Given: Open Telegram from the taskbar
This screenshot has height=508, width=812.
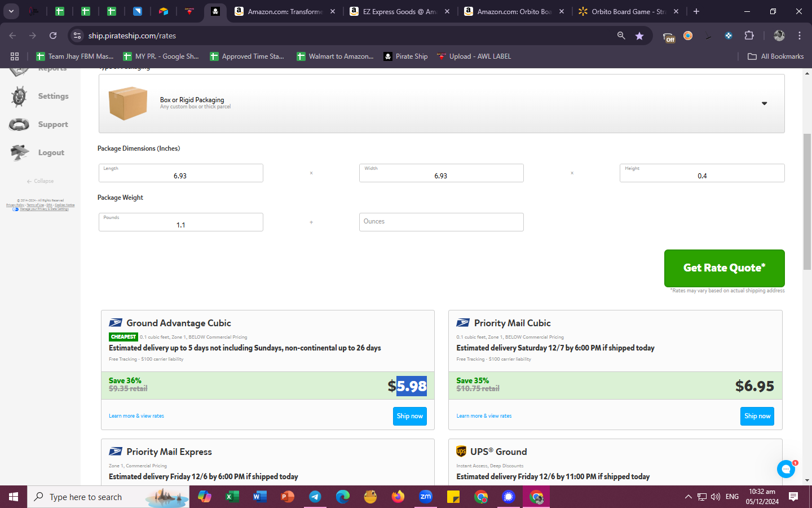Looking at the screenshot, I should 315,497.
